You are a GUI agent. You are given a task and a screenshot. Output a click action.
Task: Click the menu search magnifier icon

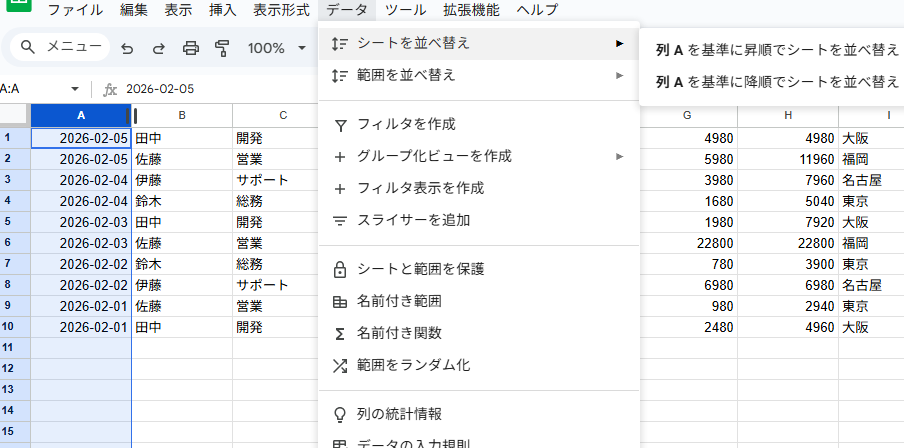pos(28,47)
